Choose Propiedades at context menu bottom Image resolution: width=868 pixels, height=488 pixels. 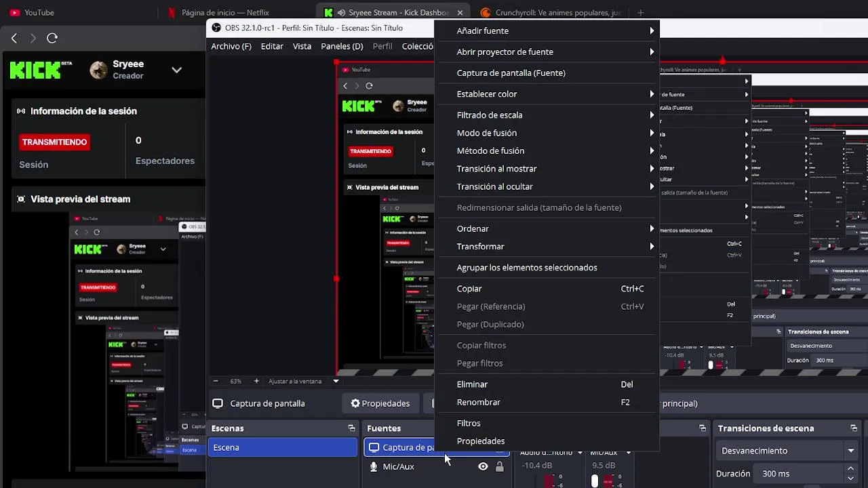tap(547, 441)
